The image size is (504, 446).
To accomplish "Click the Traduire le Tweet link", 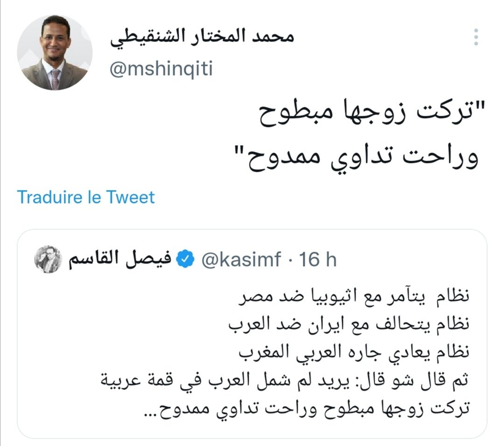I will [86, 197].
